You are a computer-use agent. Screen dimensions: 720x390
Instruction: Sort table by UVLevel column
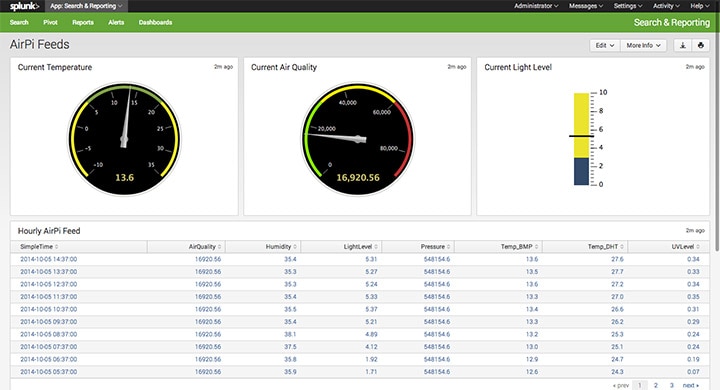click(x=685, y=247)
